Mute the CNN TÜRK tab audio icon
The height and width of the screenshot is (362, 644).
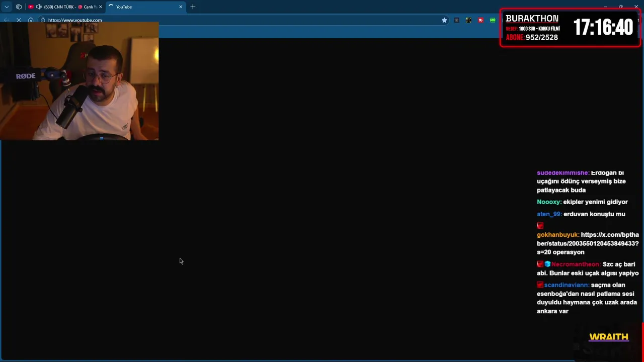click(x=39, y=7)
